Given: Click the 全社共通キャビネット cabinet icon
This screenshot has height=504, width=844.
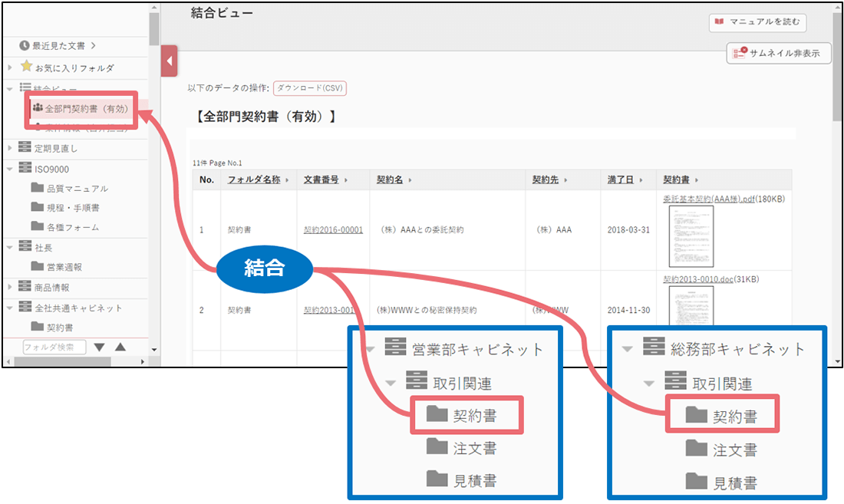Looking at the screenshot, I should tap(25, 307).
